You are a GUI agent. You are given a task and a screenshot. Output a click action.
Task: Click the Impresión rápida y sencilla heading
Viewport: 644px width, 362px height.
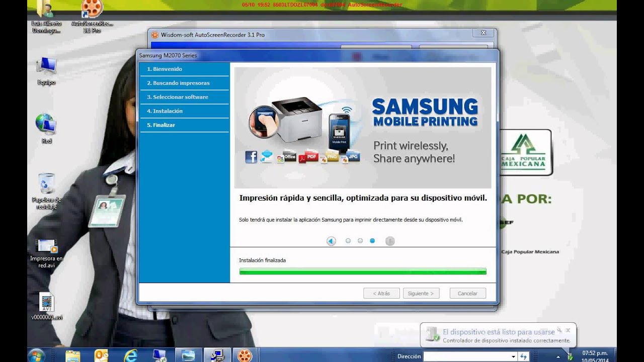pos(363,198)
